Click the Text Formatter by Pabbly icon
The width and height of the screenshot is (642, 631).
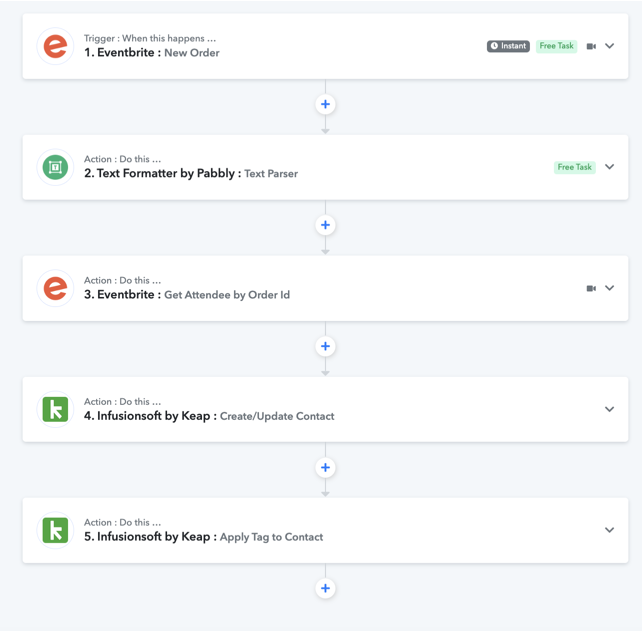tap(55, 167)
